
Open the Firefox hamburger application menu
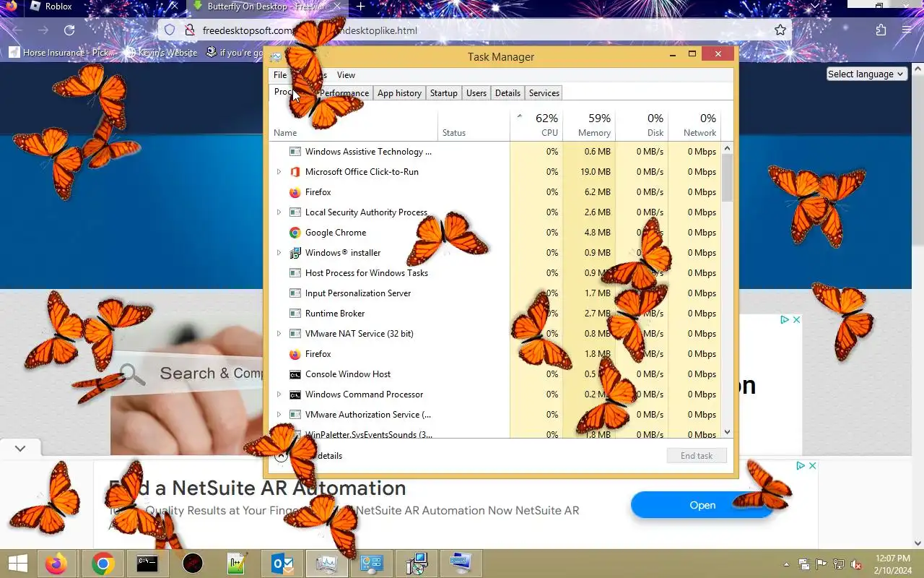coord(907,30)
